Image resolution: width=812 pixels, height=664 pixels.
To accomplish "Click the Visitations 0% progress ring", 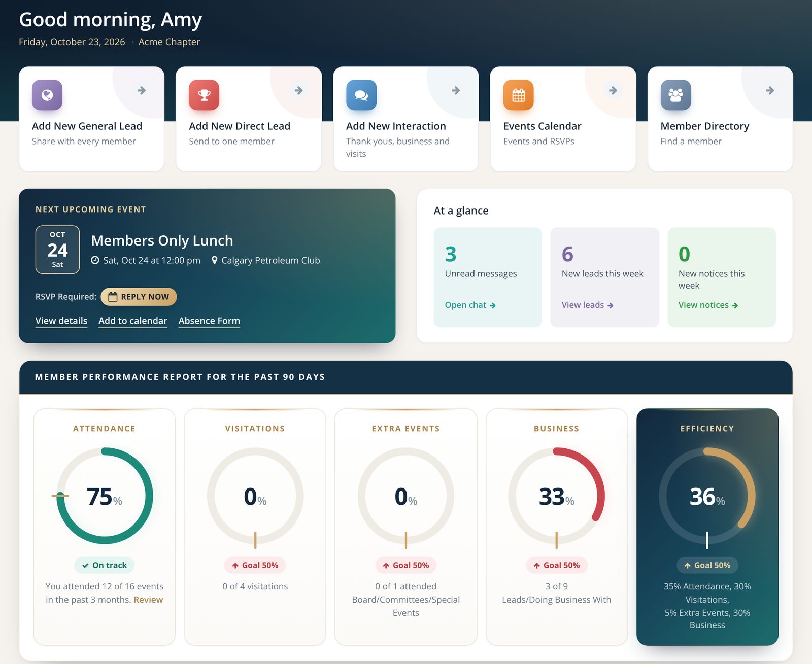I will coord(255,496).
